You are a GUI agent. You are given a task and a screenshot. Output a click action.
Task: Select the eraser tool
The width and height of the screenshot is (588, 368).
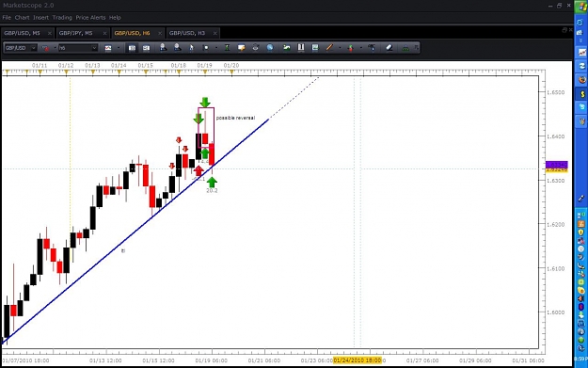point(389,48)
